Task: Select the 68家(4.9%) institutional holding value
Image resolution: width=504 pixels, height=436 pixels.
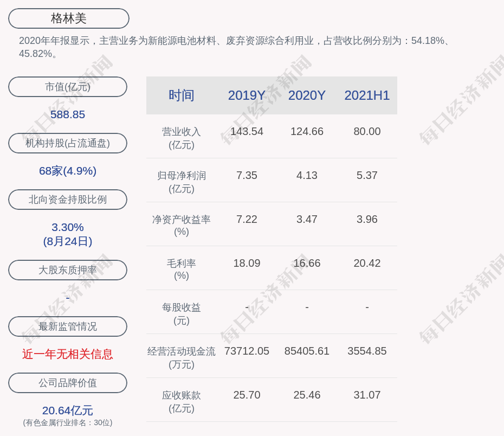Action: (x=68, y=171)
